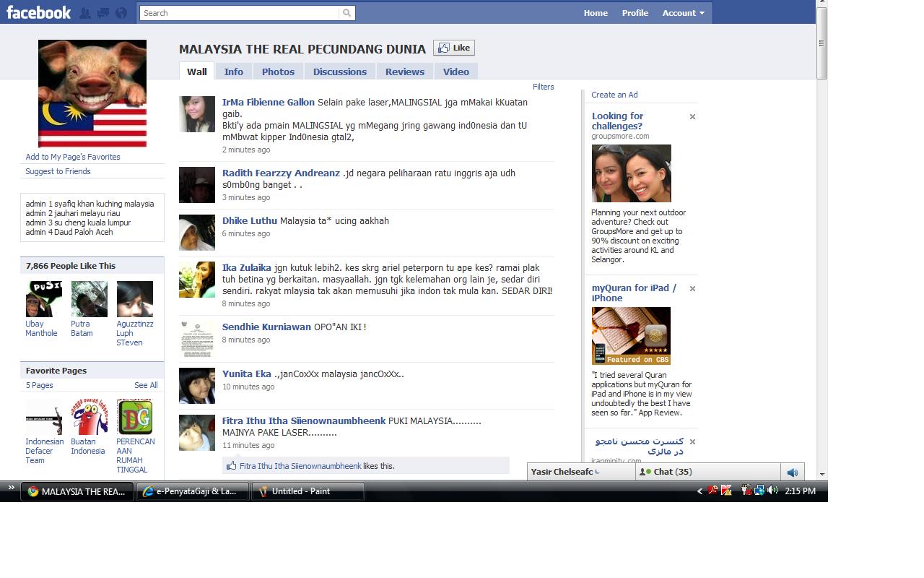Open Aguzztinzz Luph STeven fan thumbnail

tap(134, 299)
